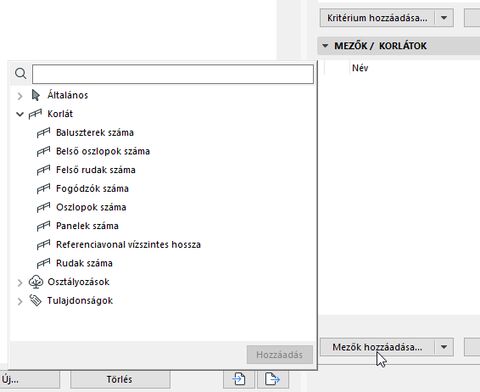This screenshot has height=392, width=480.
Task: Click the Osztályozások tree icon
Action: point(36,282)
